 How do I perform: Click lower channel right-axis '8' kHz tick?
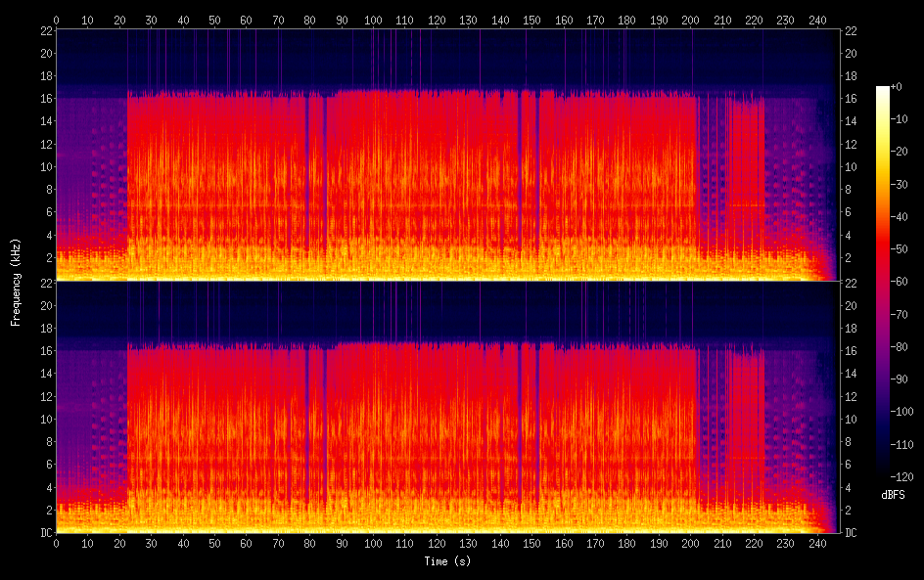coord(848,442)
